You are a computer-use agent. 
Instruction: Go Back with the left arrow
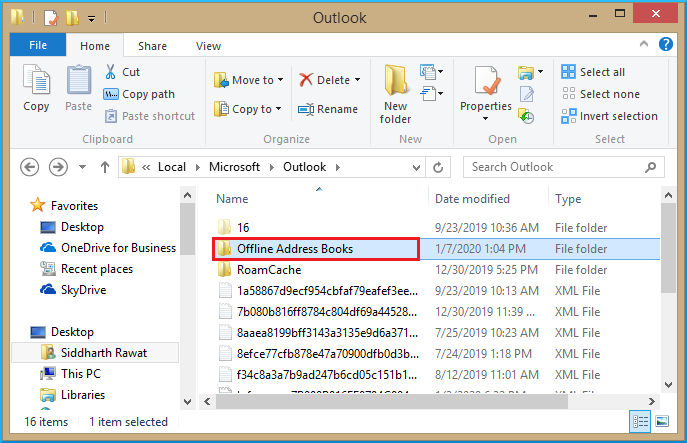click(x=29, y=167)
